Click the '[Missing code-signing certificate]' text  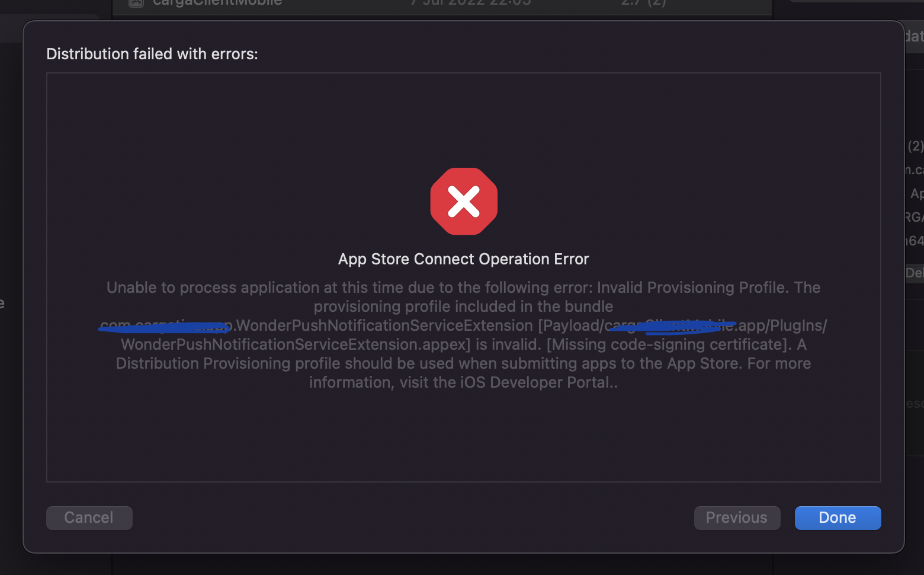point(669,344)
